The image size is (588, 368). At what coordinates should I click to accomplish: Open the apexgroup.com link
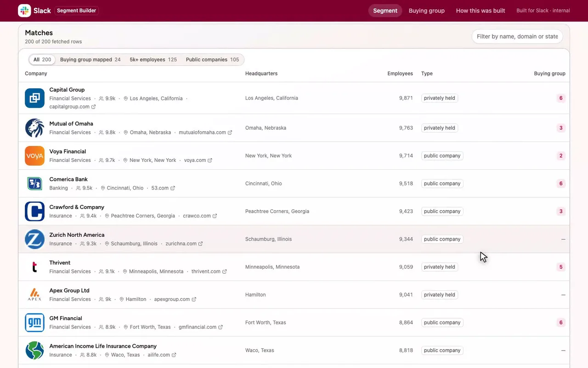175,299
